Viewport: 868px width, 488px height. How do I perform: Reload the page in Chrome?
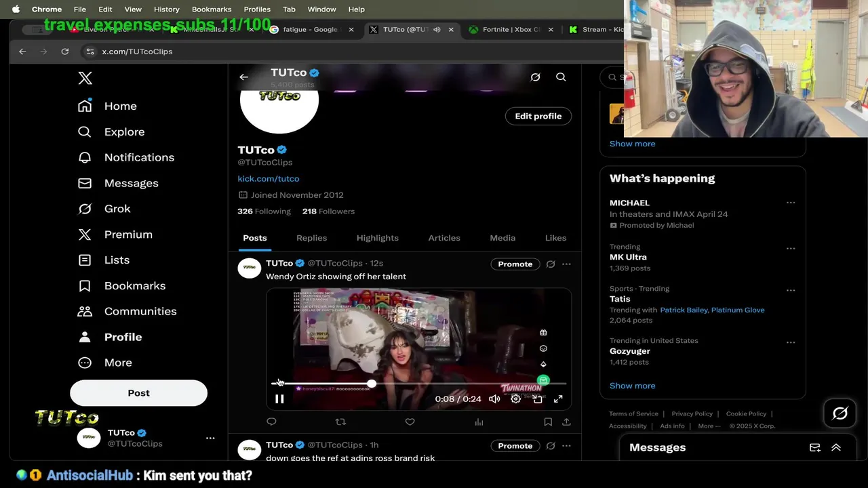tap(65, 52)
